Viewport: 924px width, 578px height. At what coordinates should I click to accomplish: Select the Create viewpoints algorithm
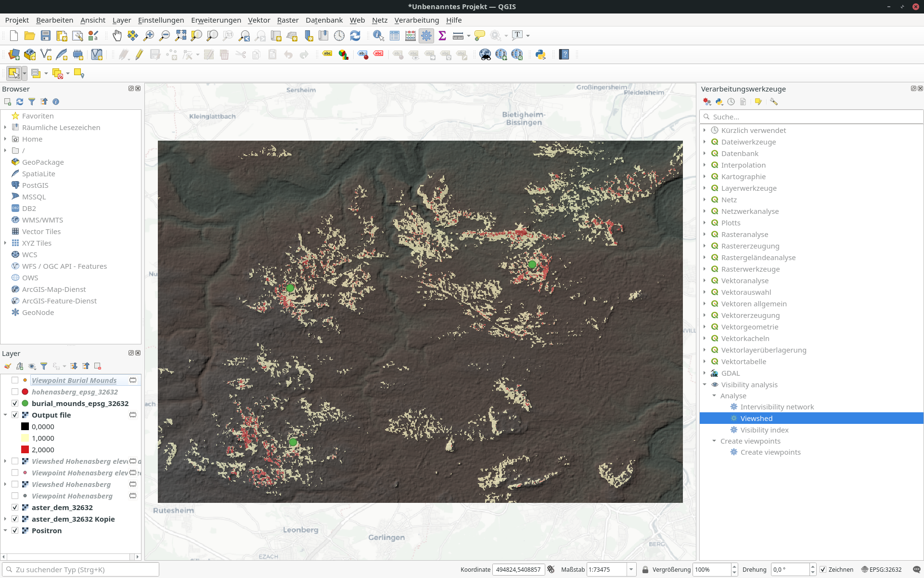(x=770, y=452)
